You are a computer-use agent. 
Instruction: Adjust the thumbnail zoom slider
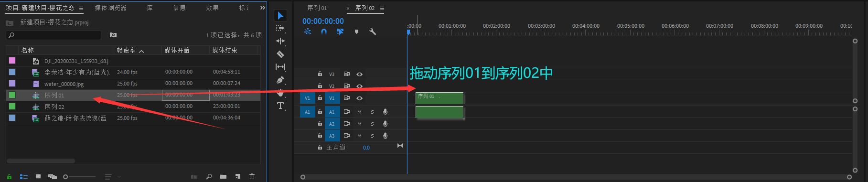click(79, 177)
